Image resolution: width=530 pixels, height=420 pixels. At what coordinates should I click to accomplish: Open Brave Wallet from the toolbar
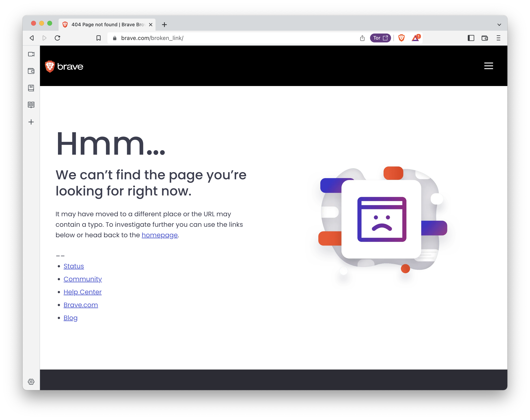click(x=485, y=38)
